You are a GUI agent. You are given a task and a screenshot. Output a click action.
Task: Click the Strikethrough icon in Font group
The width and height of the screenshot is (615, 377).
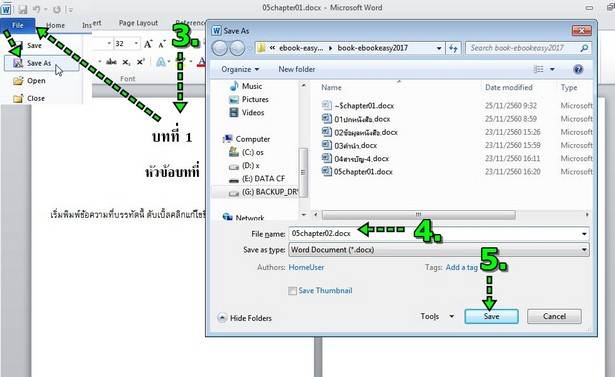pyautogui.click(x=111, y=62)
